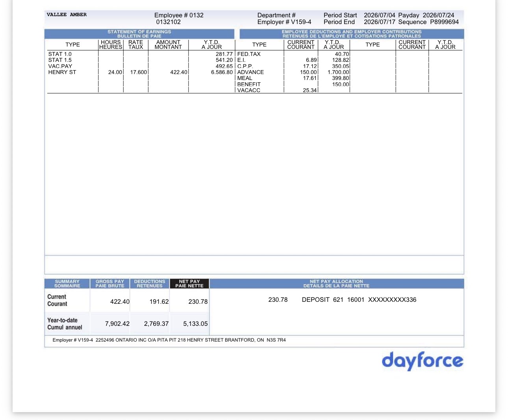
Task: Click the Year-to-date Cumul annuel row label
Action: [x=65, y=324]
